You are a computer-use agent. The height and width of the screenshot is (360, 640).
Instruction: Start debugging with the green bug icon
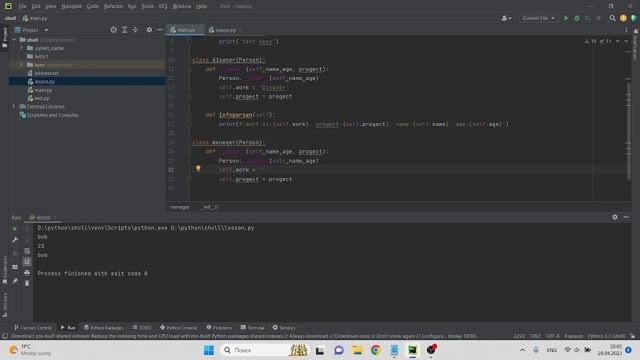577,18
